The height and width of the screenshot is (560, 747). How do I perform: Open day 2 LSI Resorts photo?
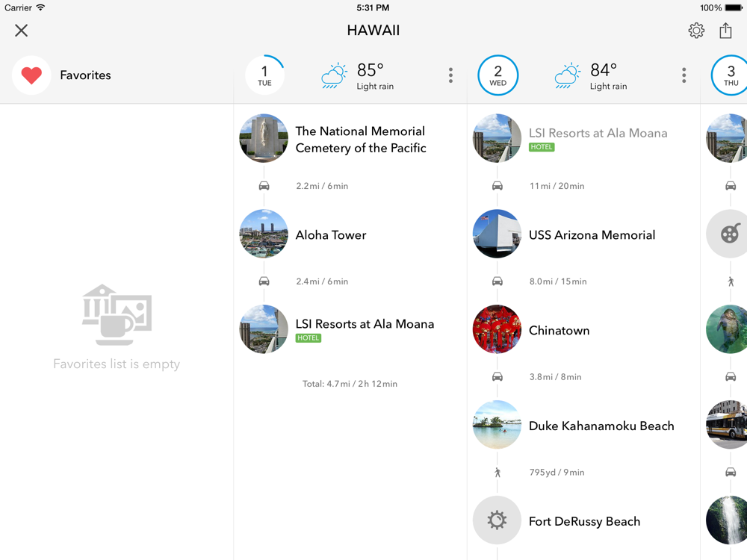(x=497, y=138)
